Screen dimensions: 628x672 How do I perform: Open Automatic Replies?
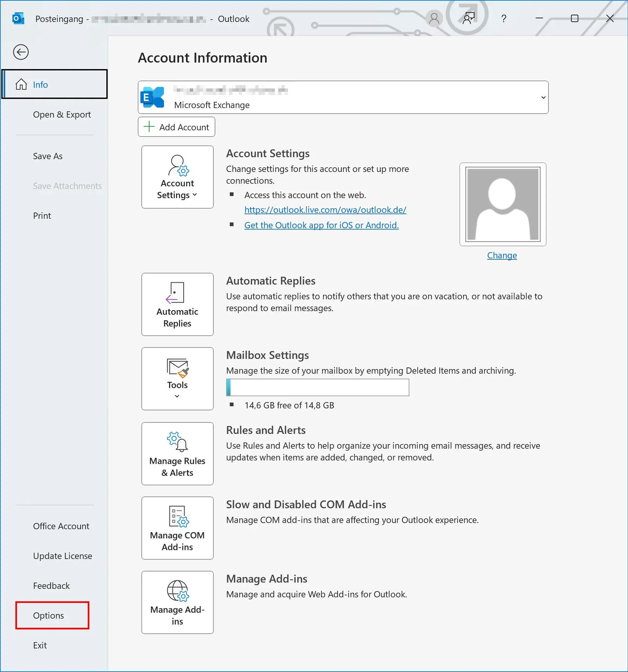177,304
